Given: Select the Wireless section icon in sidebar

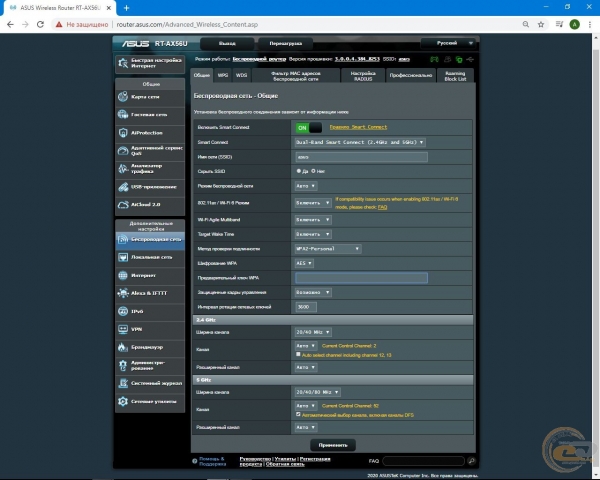Looking at the screenshot, I should pyautogui.click(x=123, y=239).
